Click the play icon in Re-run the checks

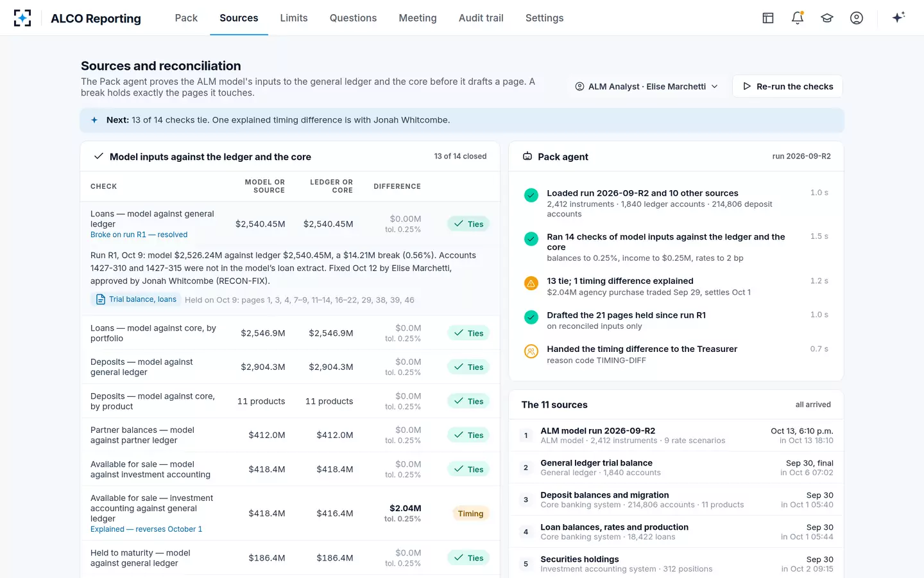(747, 86)
